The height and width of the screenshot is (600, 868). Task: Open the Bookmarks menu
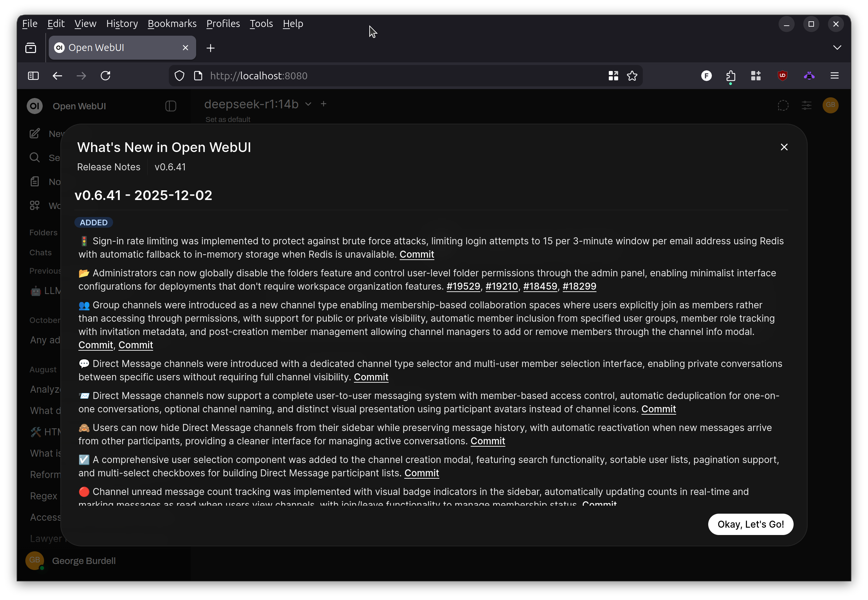(x=172, y=24)
